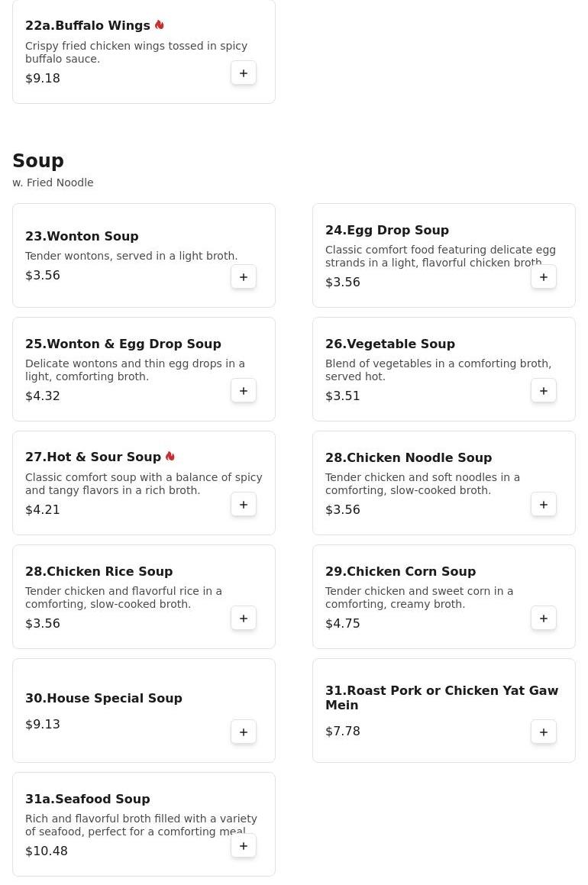588x885 pixels.
Task: Open Seafood Soup item details
Action: [x=88, y=799]
